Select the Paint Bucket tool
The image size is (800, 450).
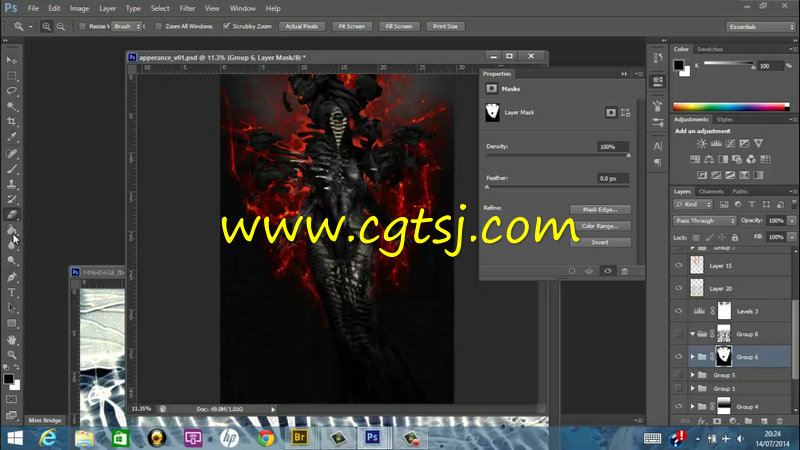(x=11, y=230)
